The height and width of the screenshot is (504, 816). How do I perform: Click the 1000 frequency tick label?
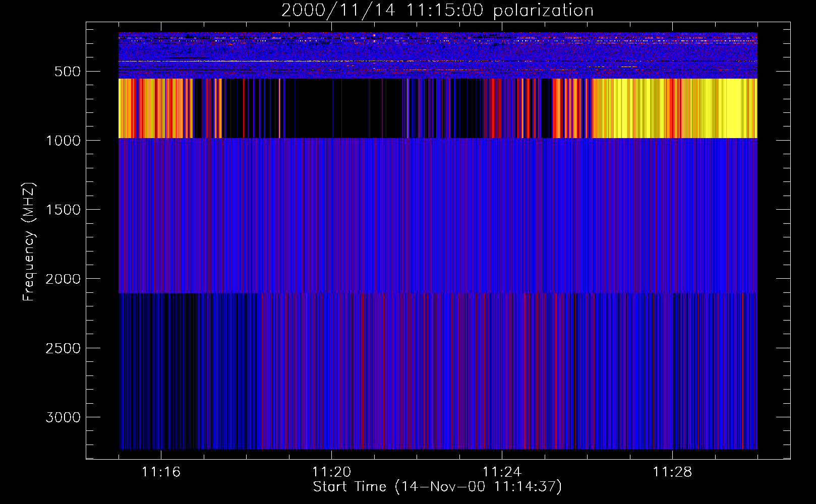63,141
